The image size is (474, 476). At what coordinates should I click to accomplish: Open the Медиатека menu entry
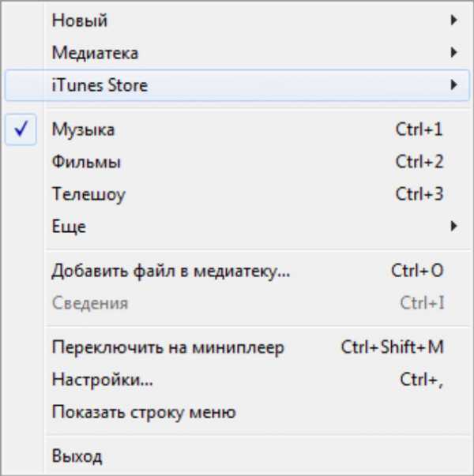pyautogui.click(x=95, y=53)
